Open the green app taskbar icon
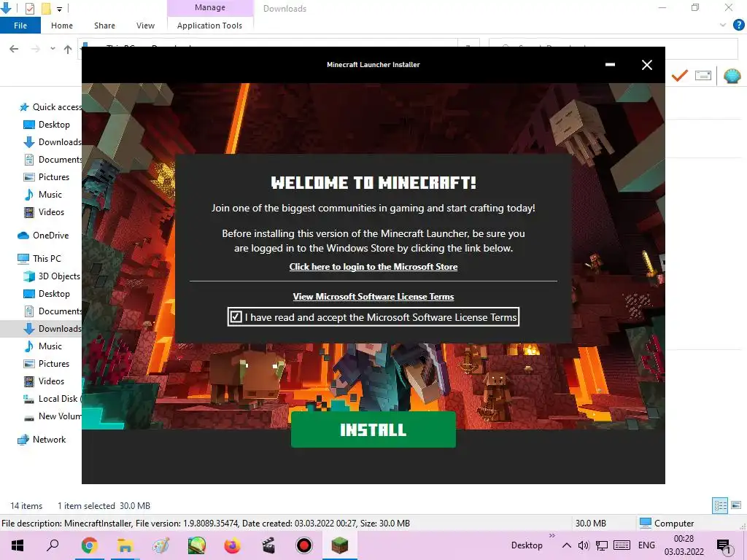The image size is (747, 560). coord(196,545)
